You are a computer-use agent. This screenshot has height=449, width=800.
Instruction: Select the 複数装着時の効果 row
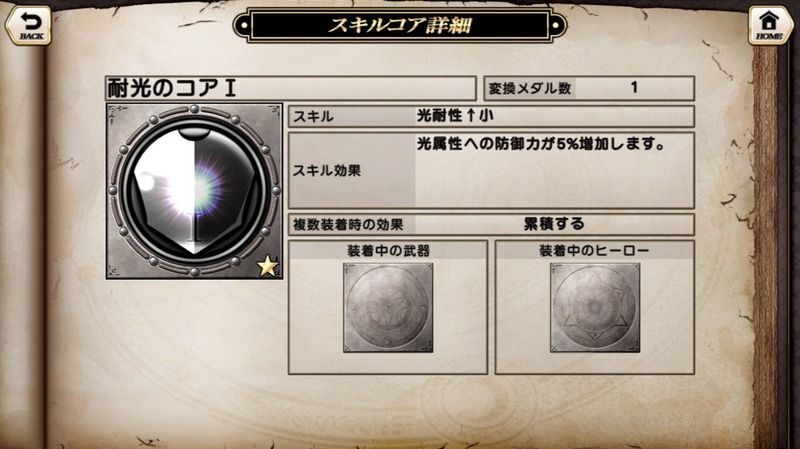(x=491, y=224)
